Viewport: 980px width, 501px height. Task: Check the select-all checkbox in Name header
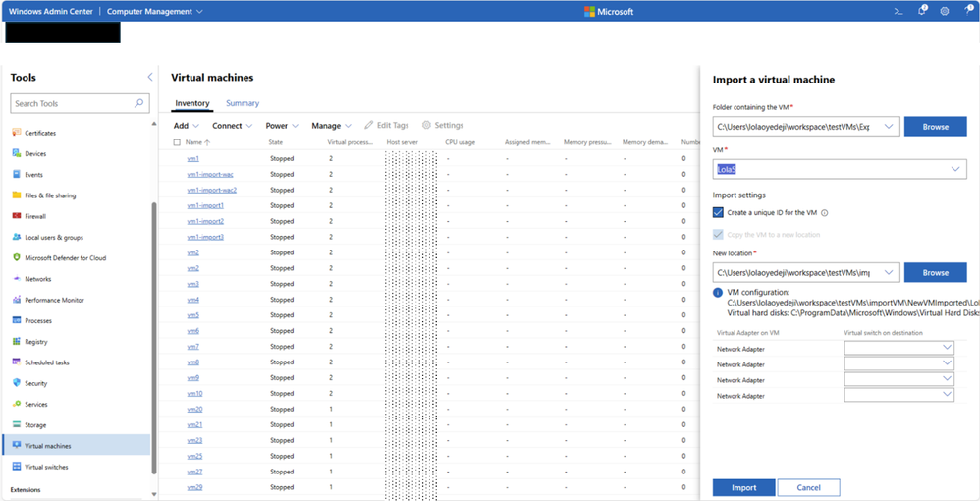coord(177,142)
